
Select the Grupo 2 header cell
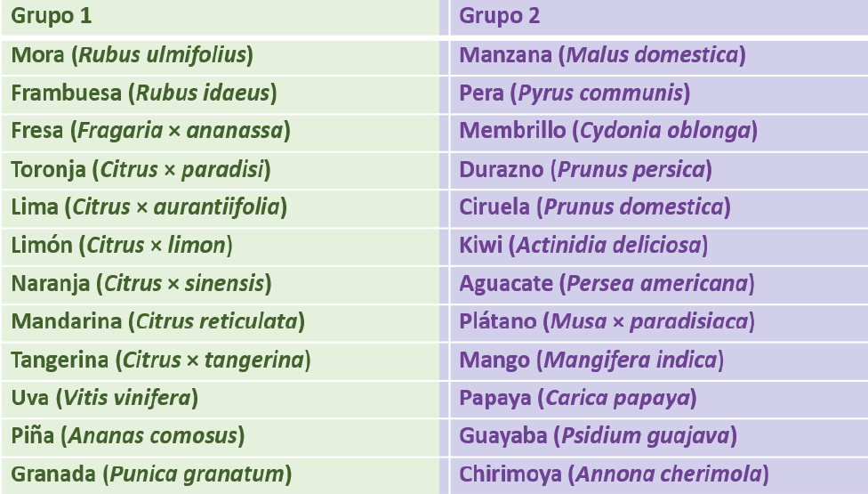pyautogui.click(x=659, y=17)
